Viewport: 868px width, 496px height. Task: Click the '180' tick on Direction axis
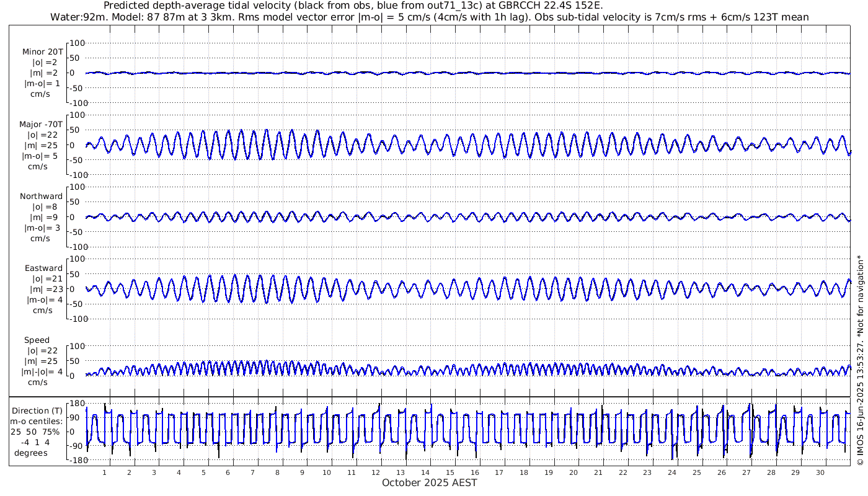pos(76,404)
